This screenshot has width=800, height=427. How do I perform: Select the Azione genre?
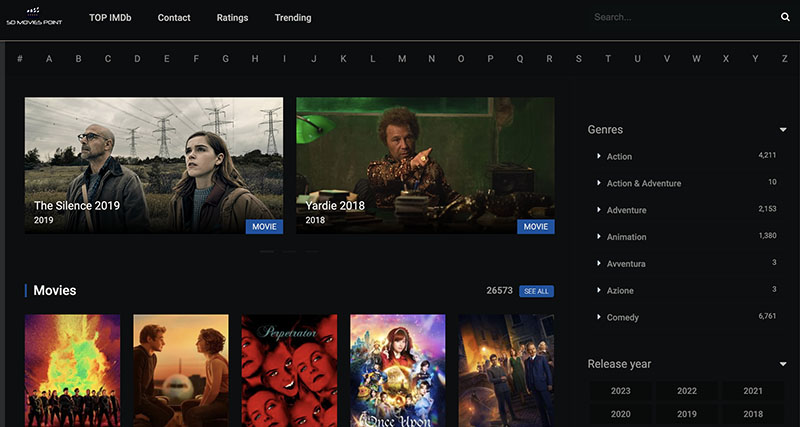[620, 290]
